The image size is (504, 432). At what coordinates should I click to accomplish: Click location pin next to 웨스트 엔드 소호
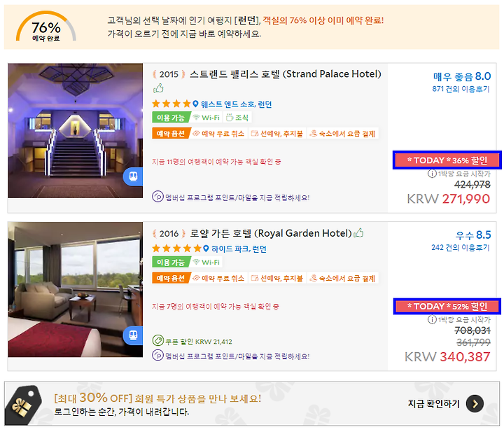(195, 104)
